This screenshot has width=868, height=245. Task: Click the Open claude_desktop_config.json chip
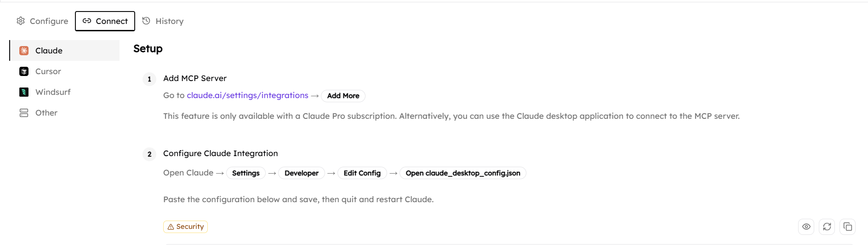tap(463, 173)
